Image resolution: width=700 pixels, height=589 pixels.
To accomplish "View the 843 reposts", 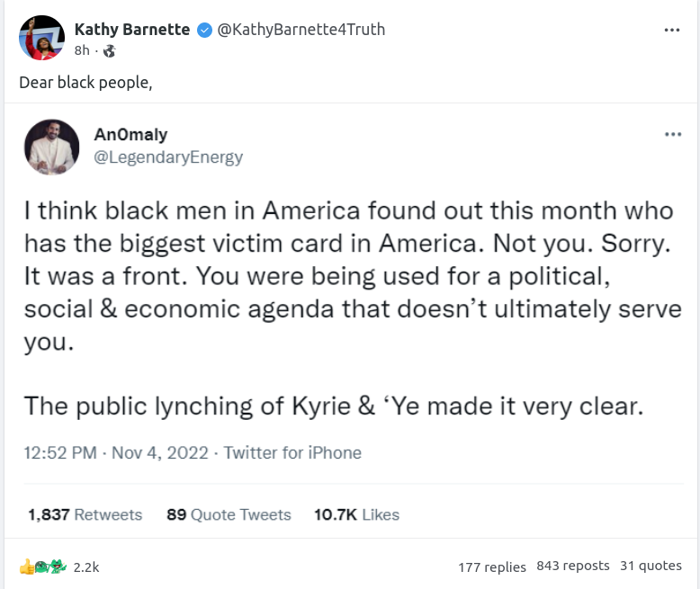I will (573, 566).
